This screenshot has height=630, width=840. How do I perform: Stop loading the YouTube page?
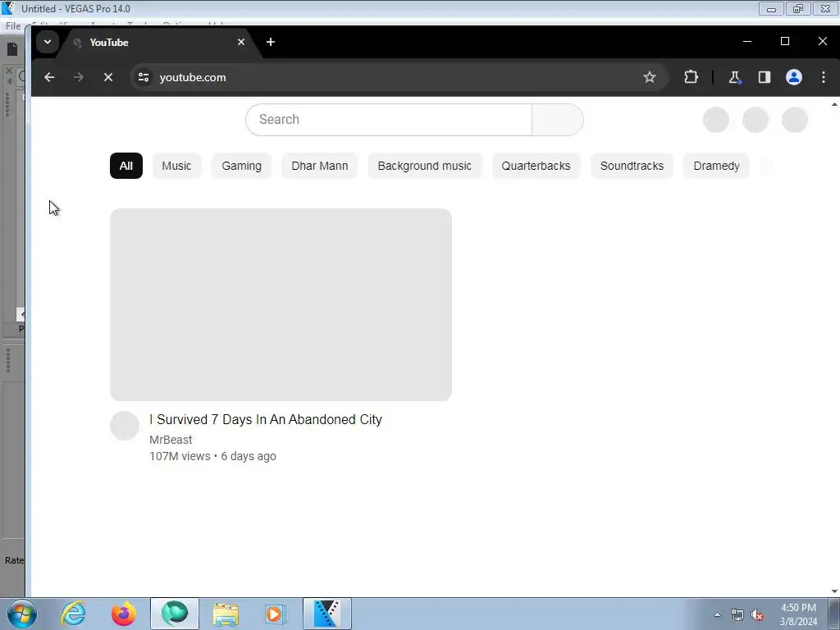tap(108, 77)
